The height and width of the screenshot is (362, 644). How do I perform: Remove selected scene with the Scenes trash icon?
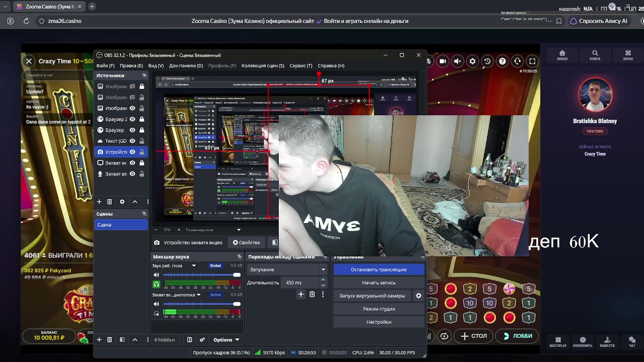pyautogui.click(x=110, y=340)
